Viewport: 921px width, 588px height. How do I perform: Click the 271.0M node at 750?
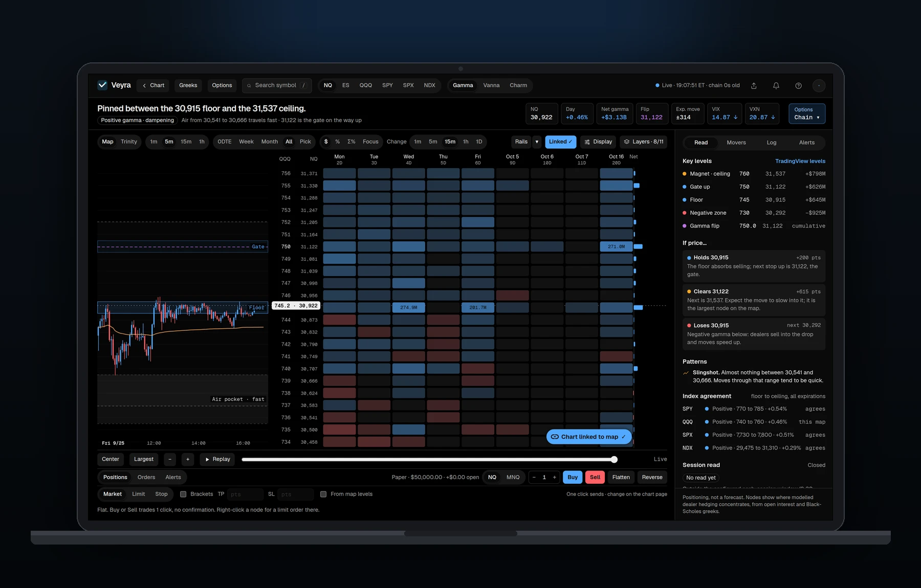pyautogui.click(x=616, y=246)
